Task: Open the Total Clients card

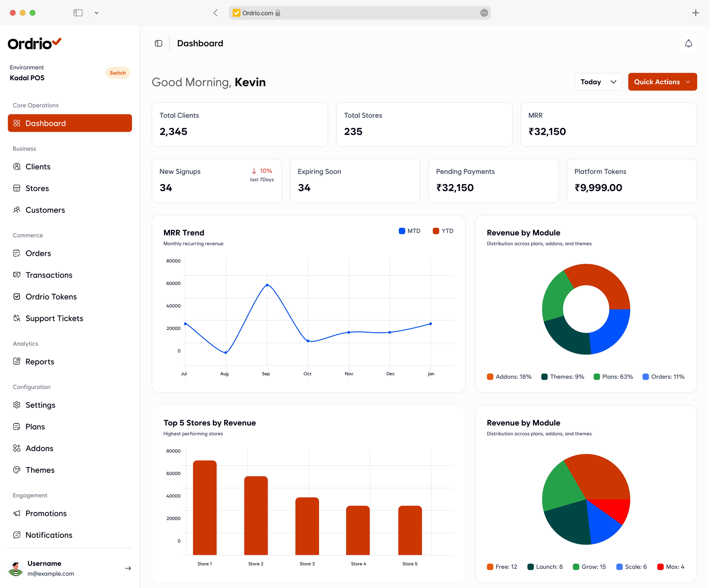Action: pos(240,124)
